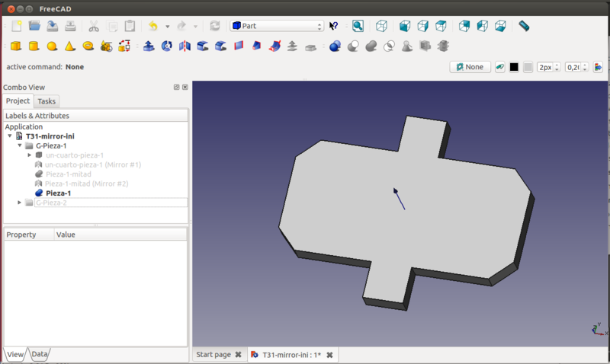Expand the un-cuarto-pieza-1 tree node
This screenshot has width=610, height=364.
29,155
